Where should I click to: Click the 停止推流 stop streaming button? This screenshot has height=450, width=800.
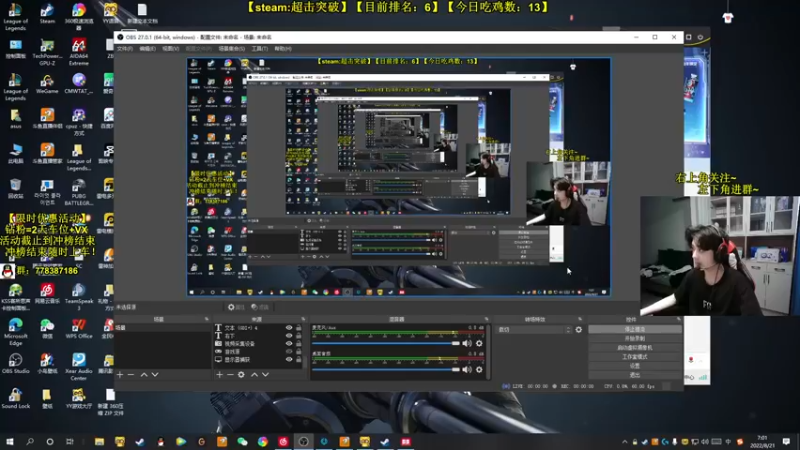pos(635,330)
